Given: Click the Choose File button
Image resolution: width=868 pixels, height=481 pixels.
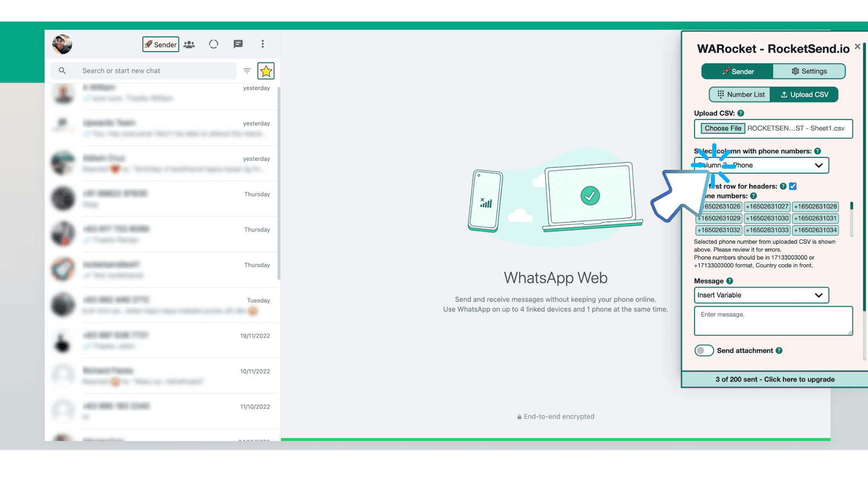Looking at the screenshot, I should pos(723,129).
